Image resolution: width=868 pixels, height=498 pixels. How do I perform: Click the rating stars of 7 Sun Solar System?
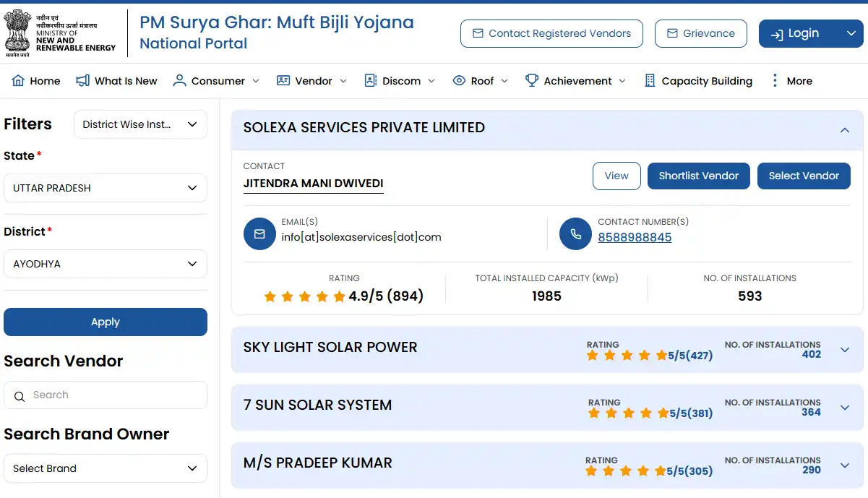(x=628, y=413)
